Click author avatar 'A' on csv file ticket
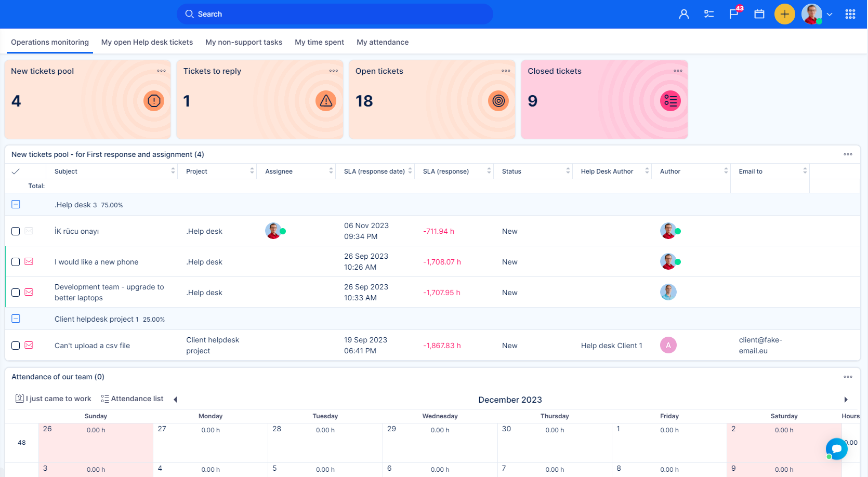Screen dimensions: 868x477 coord(668,345)
